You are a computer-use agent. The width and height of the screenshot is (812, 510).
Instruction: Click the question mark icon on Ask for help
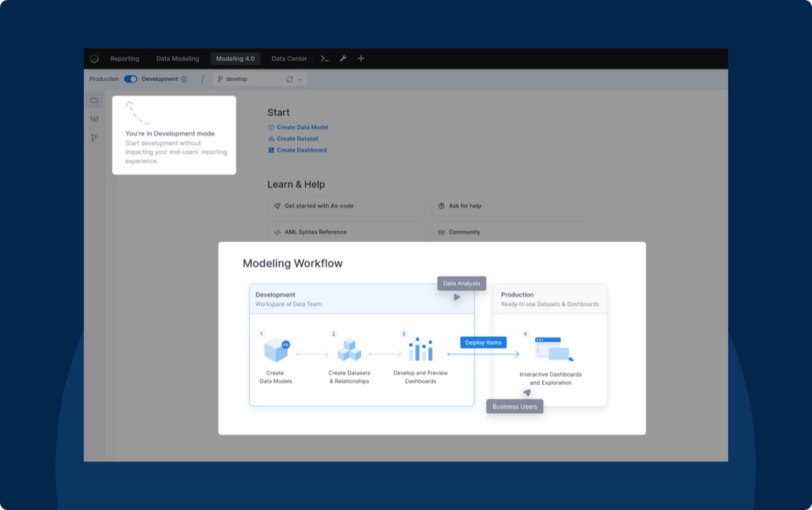(441, 206)
